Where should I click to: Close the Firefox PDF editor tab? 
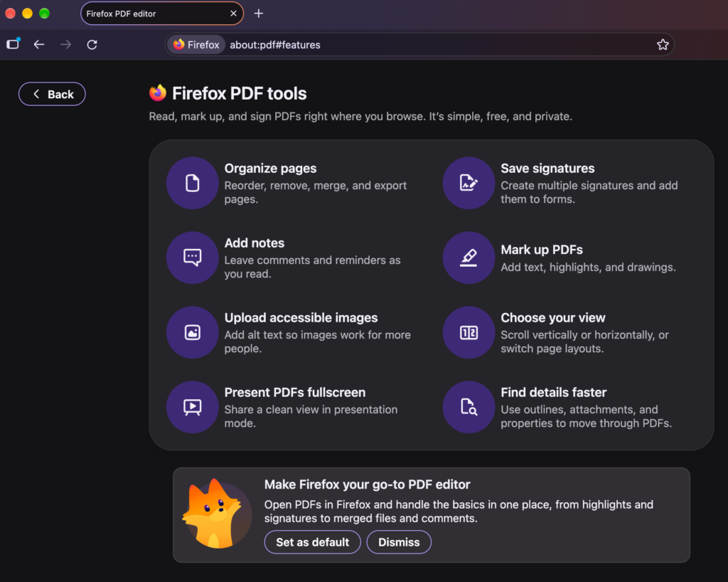point(233,14)
